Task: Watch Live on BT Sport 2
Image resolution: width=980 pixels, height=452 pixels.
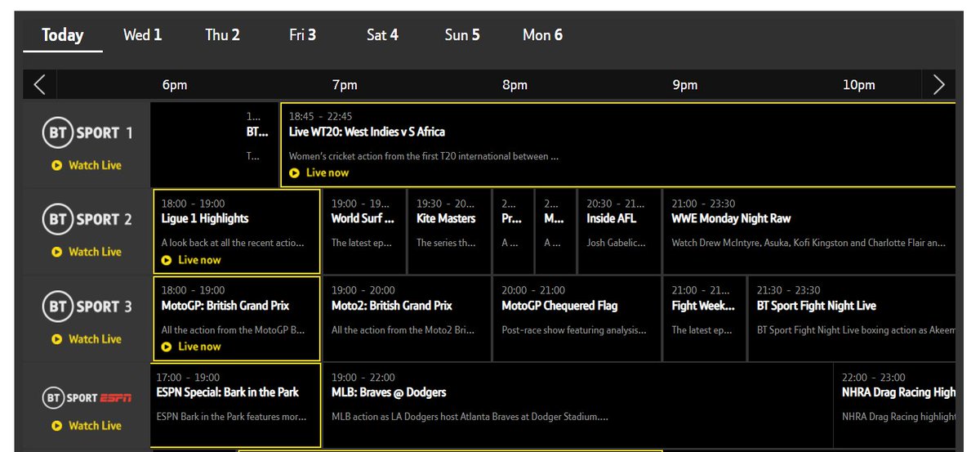Action: (87, 252)
